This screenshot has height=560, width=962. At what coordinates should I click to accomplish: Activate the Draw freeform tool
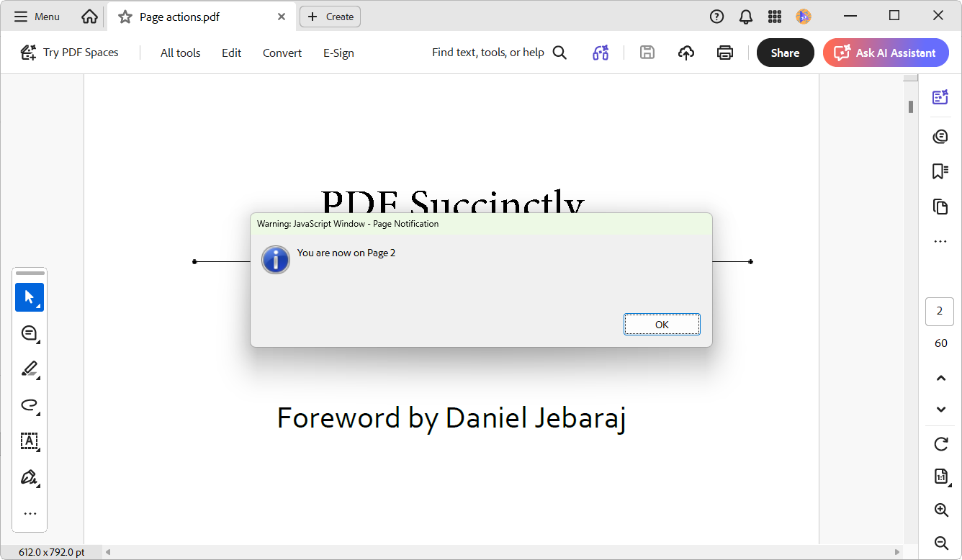point(30,405)
